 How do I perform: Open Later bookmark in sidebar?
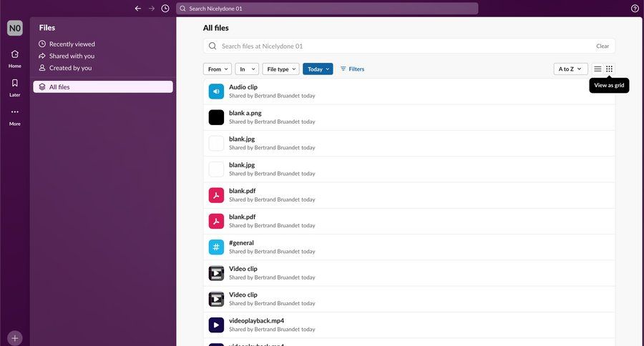(15, 88)
